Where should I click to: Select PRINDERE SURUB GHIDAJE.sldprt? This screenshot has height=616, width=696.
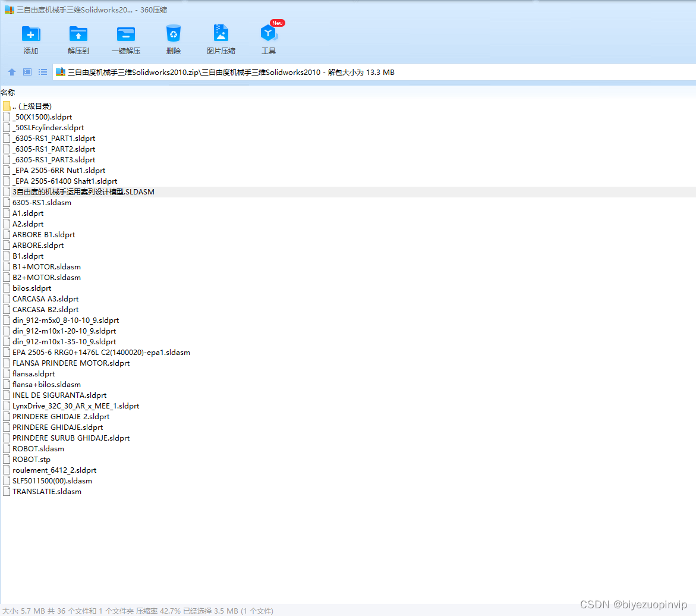[x=71, y=438]
